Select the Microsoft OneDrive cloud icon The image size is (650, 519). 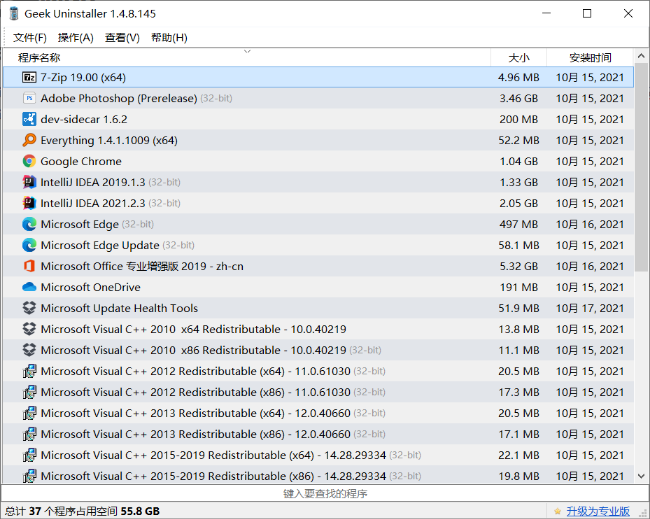tap(29, 287)
